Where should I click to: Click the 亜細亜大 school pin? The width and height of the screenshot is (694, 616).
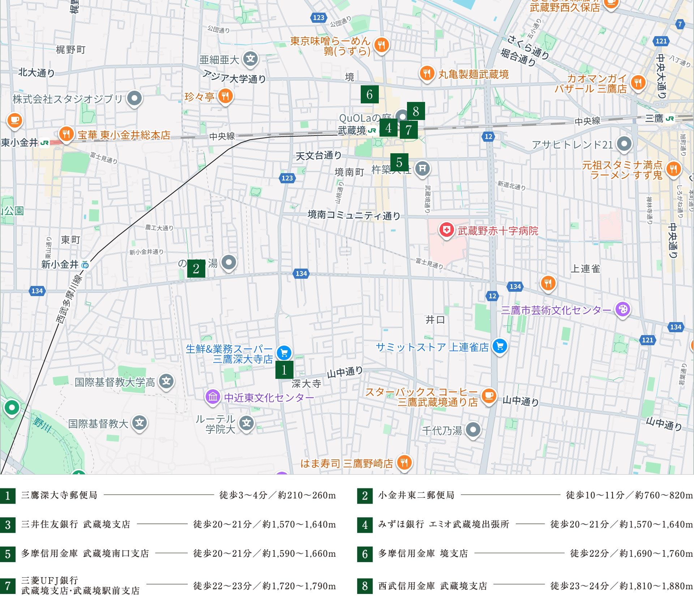250,59
